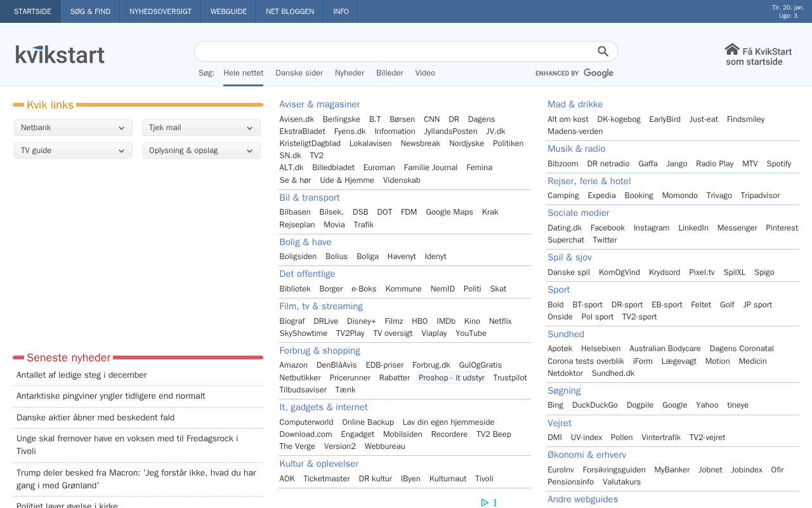The height and width of the screenshot is (508, 812).
Task: Open the Oplysning & opslag dropdown
Action: [201, 150]
